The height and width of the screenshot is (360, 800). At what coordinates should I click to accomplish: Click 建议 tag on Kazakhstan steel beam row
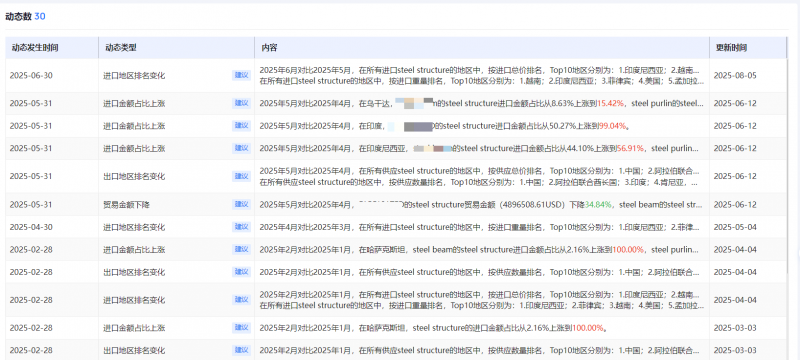[241, 249]
